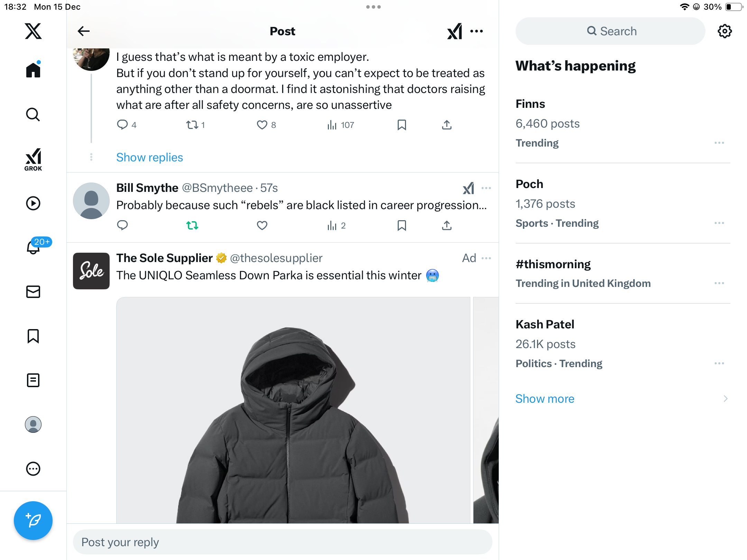Focus the Post your reply field
Image resolution: width=747 pixels, height=560 pixels.
[282, 542]
